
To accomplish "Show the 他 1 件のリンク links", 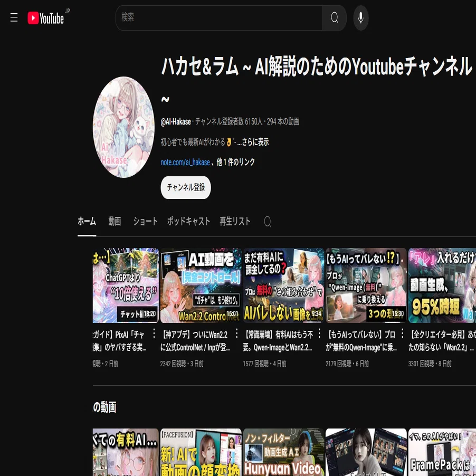I will (x=235, y=162).
